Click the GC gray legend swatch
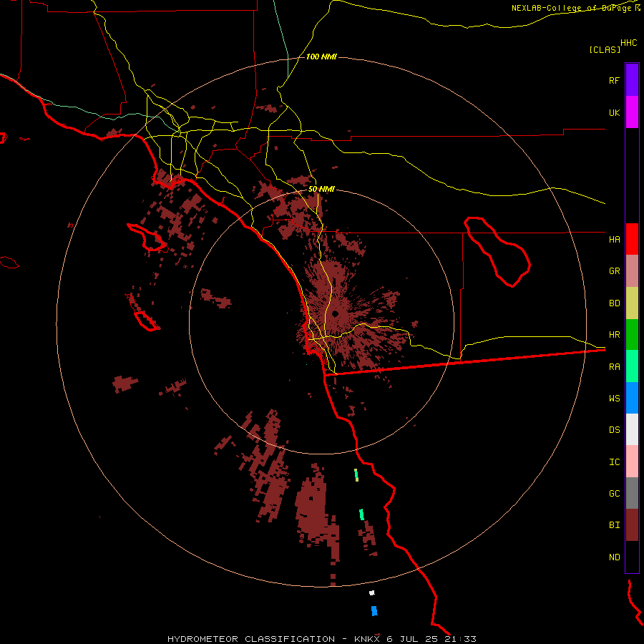 pos(632,493)
